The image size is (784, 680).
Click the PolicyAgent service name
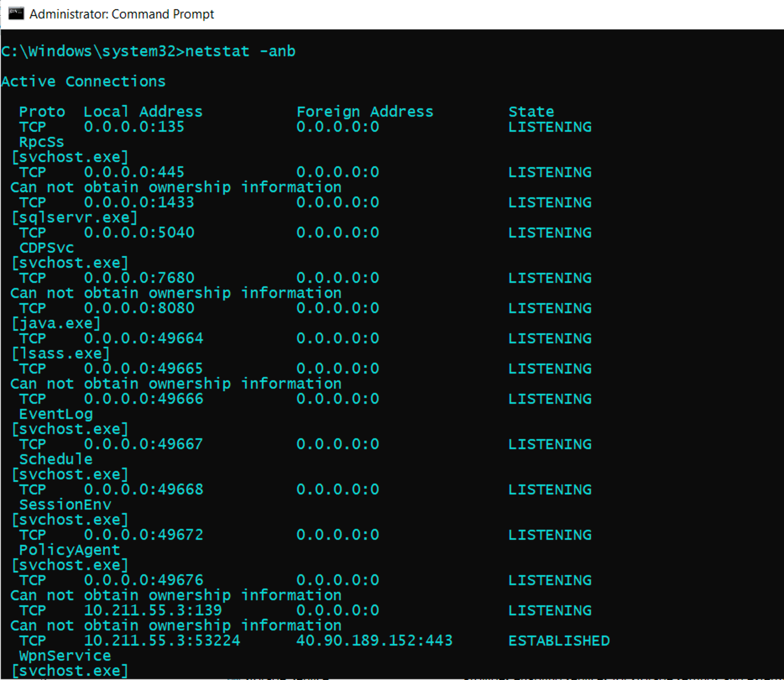tap(70, 550)
